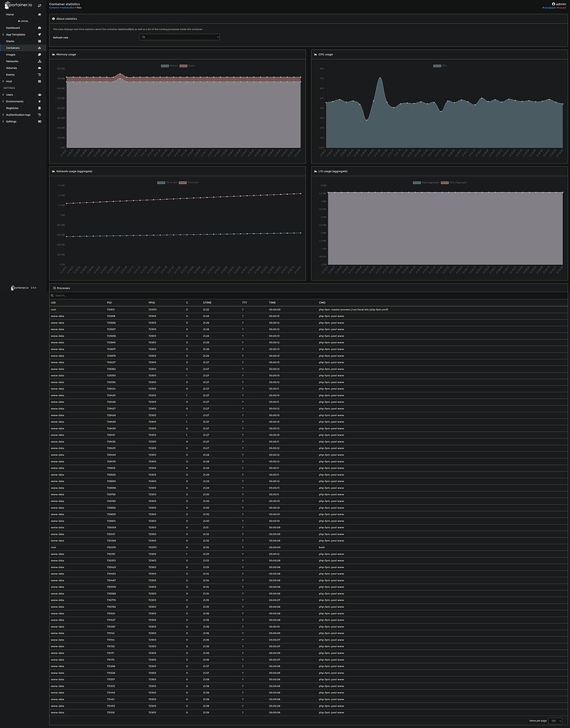Image resolution: width=570 pixels, height=728 pixels.
Task: Collapse the sidebar using toggle arrows icon
Action: tap(40, 6)
